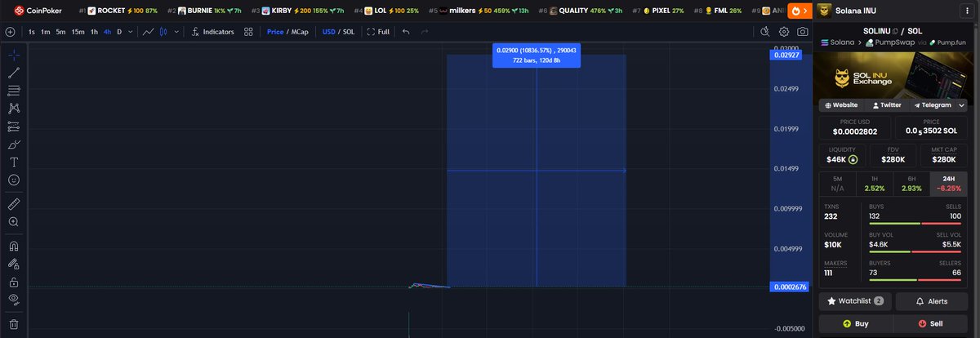The height and width of the screenshot is (338, 980).
Task: Open the chart quick search icon
Action: 764,32
